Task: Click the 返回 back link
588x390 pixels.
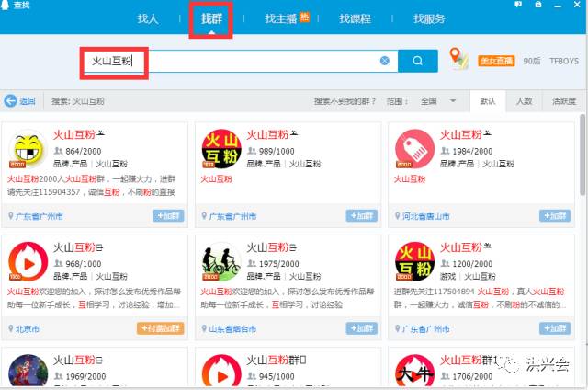Action: (x=28, y=101)
